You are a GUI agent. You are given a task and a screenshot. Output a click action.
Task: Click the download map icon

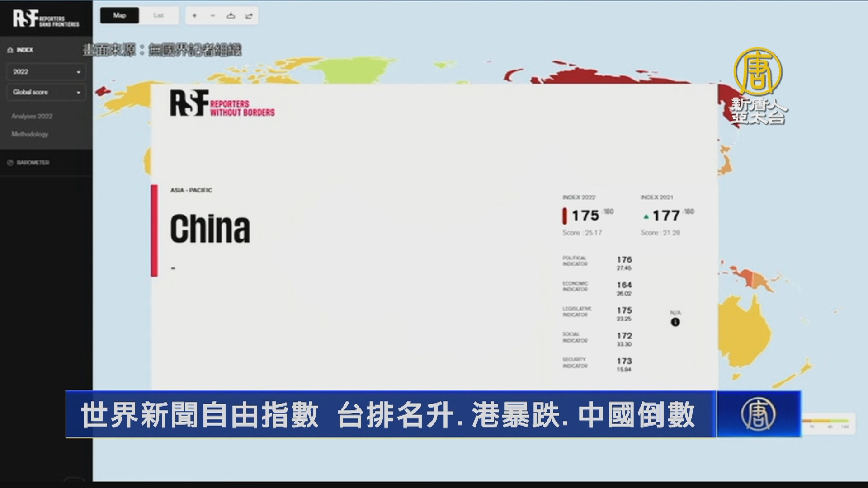click(x=231, y=16)
